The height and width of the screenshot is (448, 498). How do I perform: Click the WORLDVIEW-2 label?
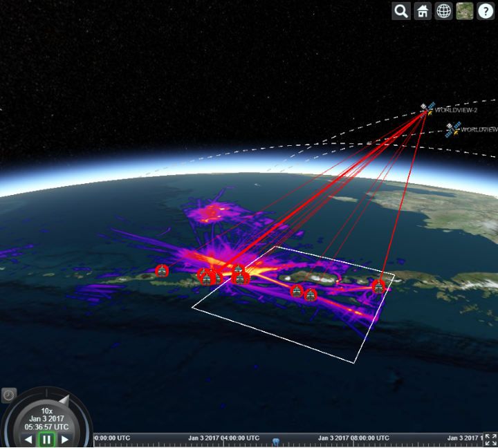(x=456, y=110)
